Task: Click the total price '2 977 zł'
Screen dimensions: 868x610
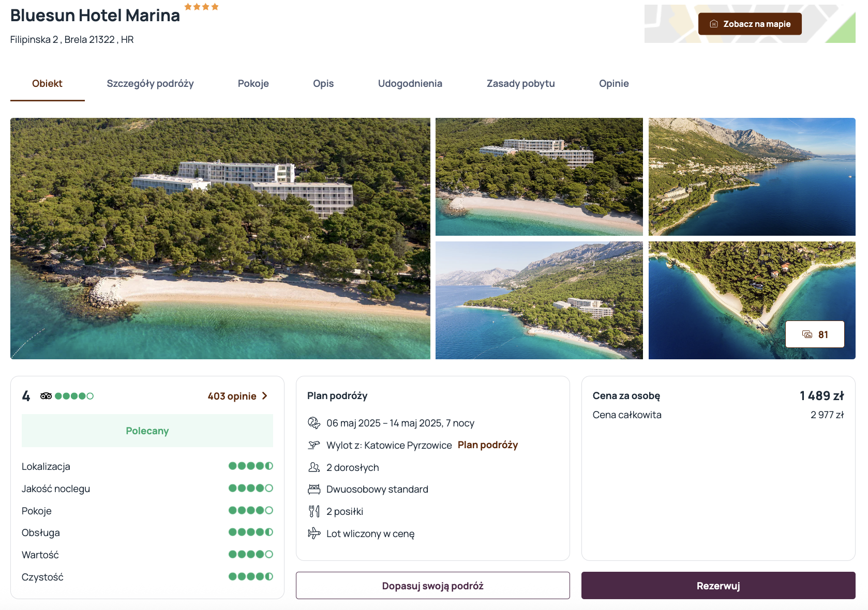Action: 827,415
